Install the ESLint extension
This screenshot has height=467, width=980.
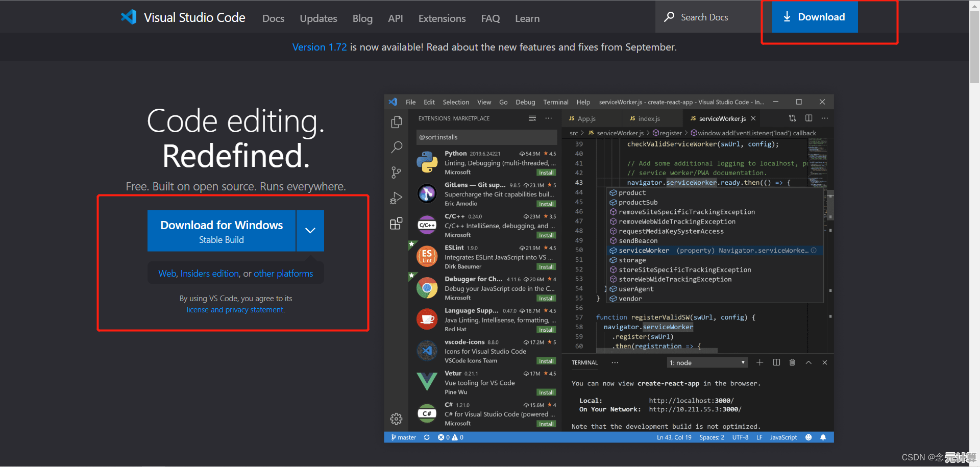[x=546, y=267]
